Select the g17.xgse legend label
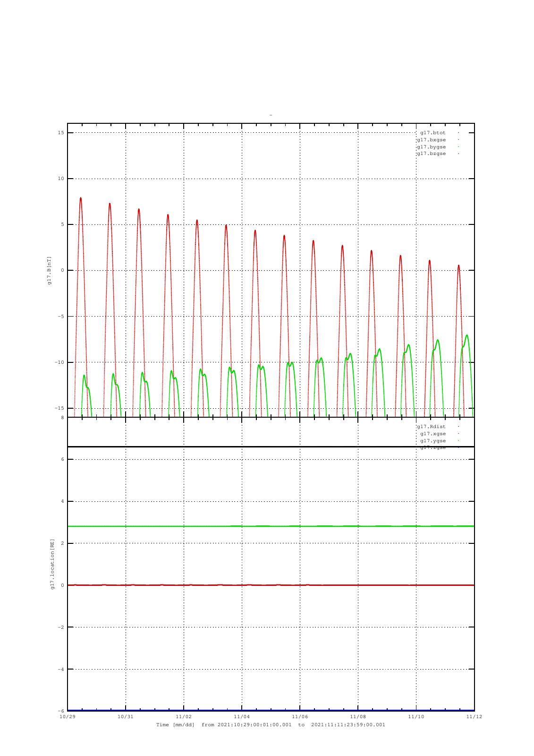This screenshot has height=756, width=534. 433,434
